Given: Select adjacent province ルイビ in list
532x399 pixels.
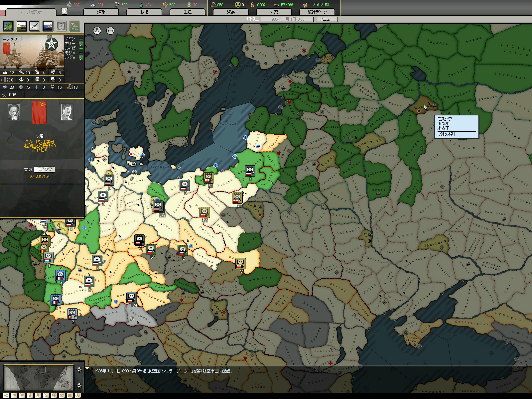Looking at the screenshot, I should coord(70,48).
